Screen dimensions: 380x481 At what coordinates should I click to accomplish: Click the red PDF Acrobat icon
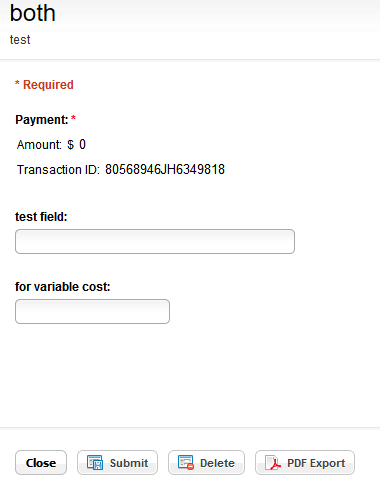click(273, 463)
